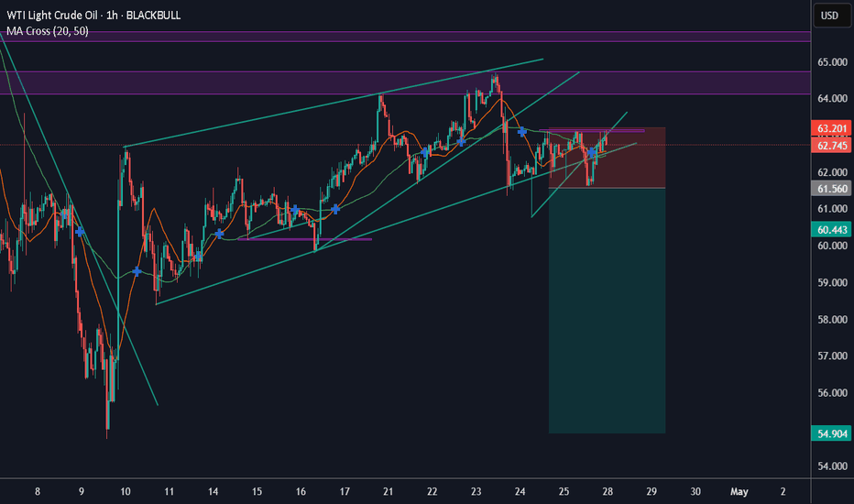Click date 23 on the time axis
Viewport: 854px width, 504px height.
[x=476, y=491]
